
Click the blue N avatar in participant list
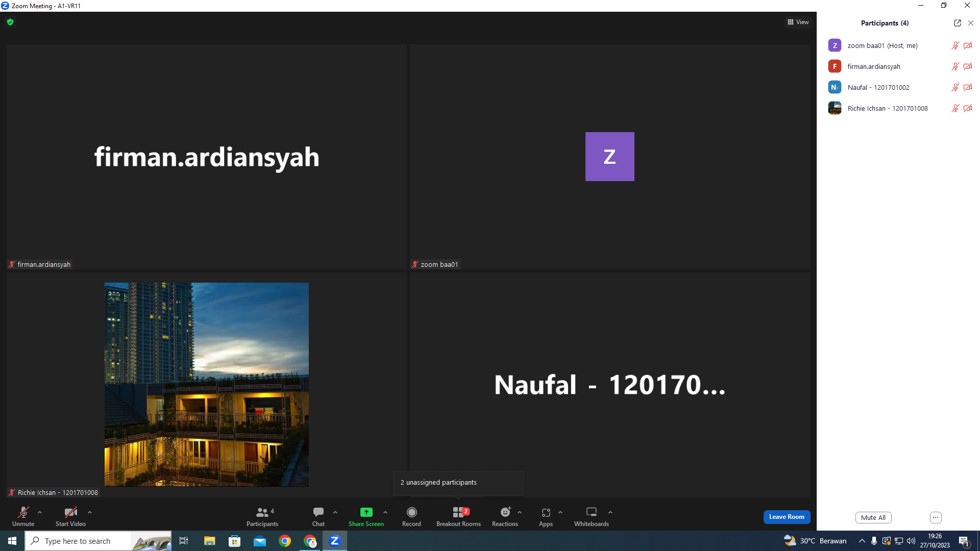(x=835, y=87)
